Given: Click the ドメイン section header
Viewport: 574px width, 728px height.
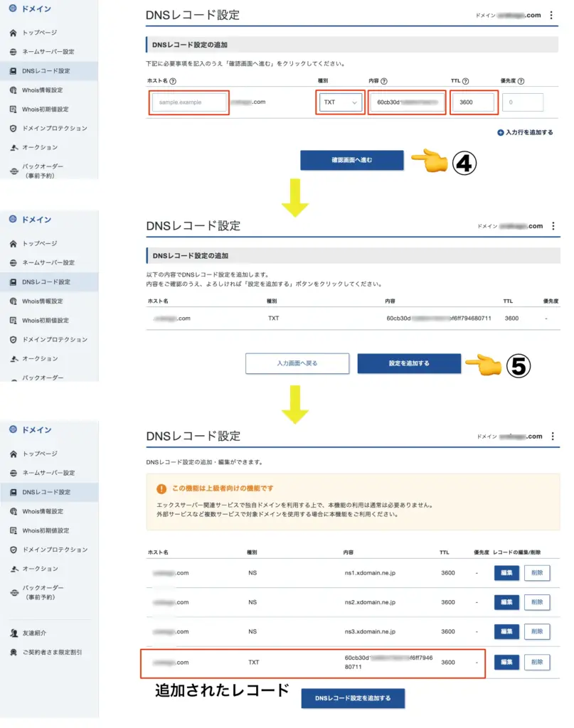Looking at the screenshot, I should tap(28, 9).
